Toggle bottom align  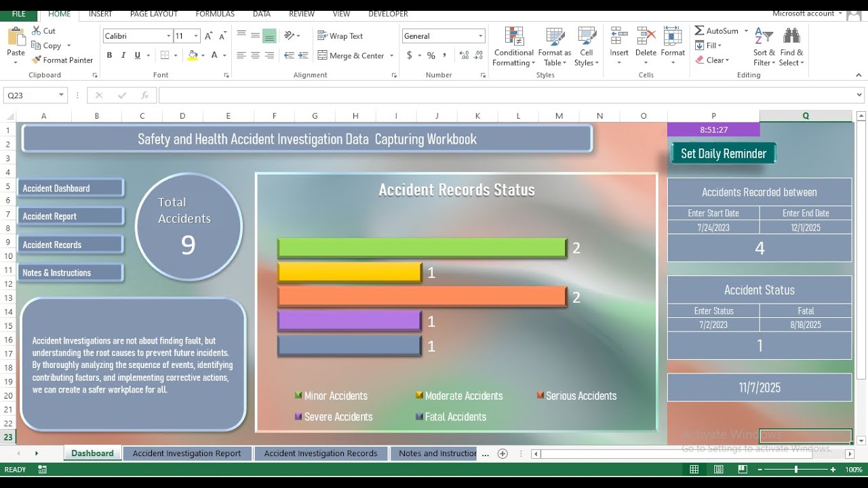(269, 35)
